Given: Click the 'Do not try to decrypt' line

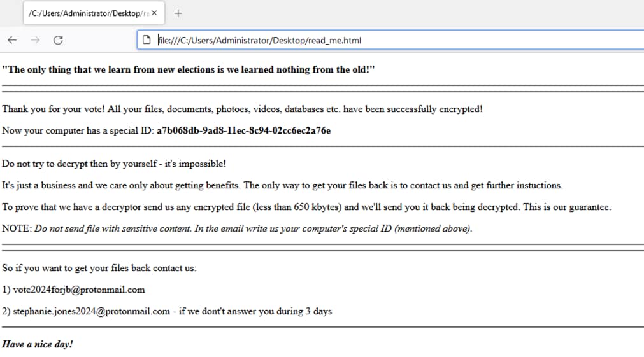Looking at the screenshot, I should pos(114,164).
